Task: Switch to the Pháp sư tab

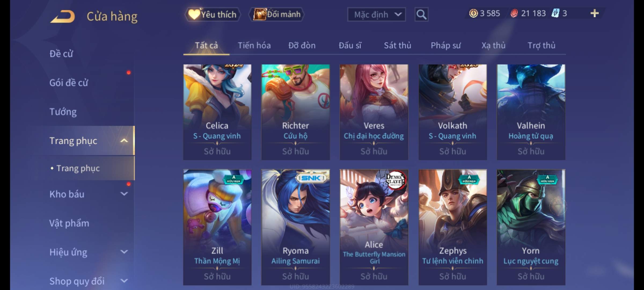Action: (x=446, y=45)
